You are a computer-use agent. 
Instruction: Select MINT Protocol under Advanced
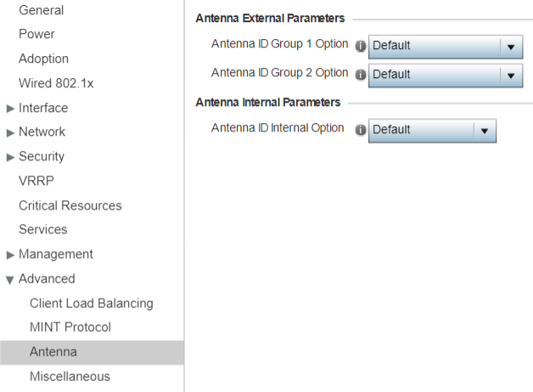[x=70, y=328]
